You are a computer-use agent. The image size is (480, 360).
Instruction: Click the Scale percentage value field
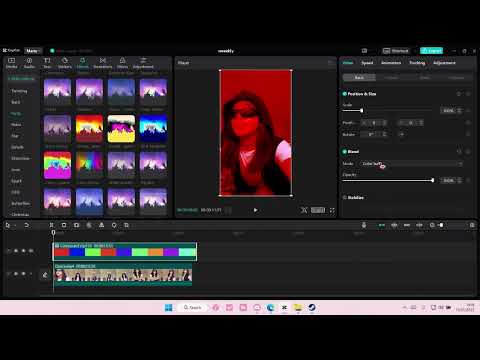tap(449, 110)
